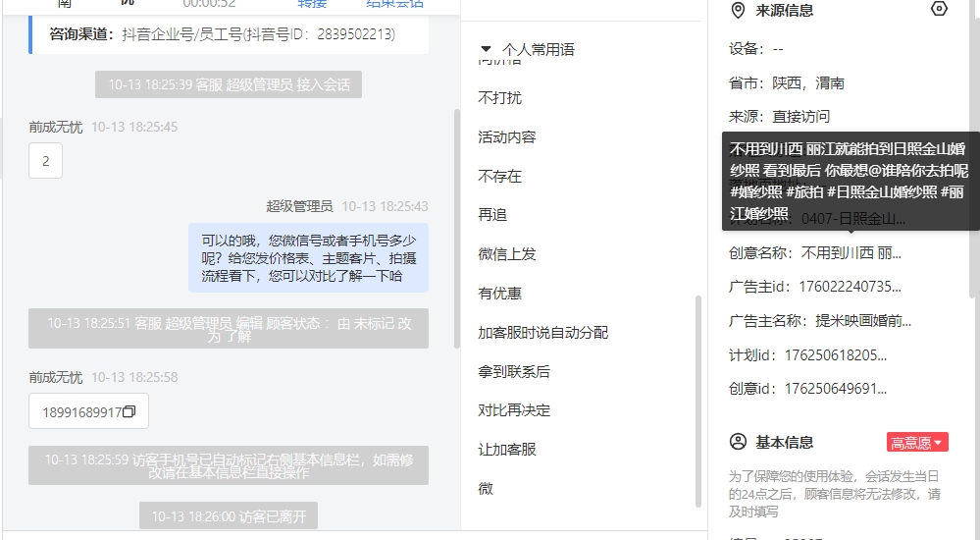Click the system notice 访客已离开
This screenshot has height=540, width=980.
[x=229, y=516]
